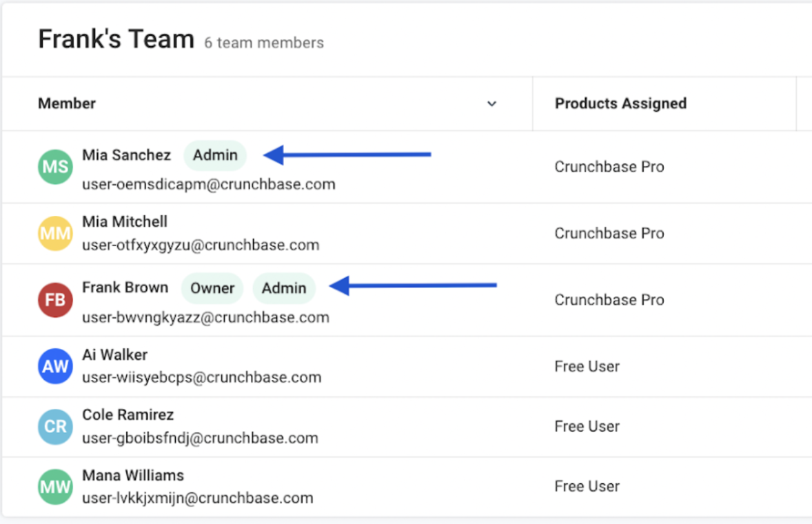Click Crunchbase Pro in Mia Mitchell's row
The width and height of the screenshot is (812, 524).
[x=609, y=234]
